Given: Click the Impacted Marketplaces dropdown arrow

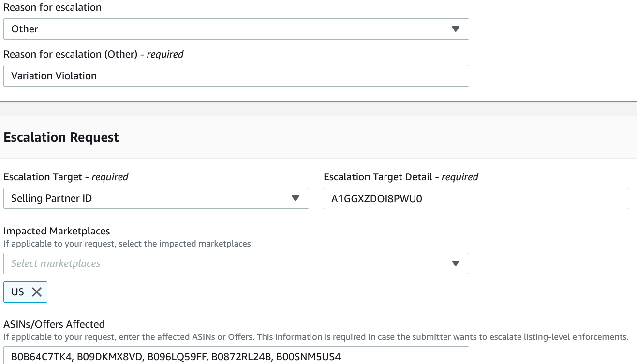Looking at the screenshot, I should coord(455,263).
